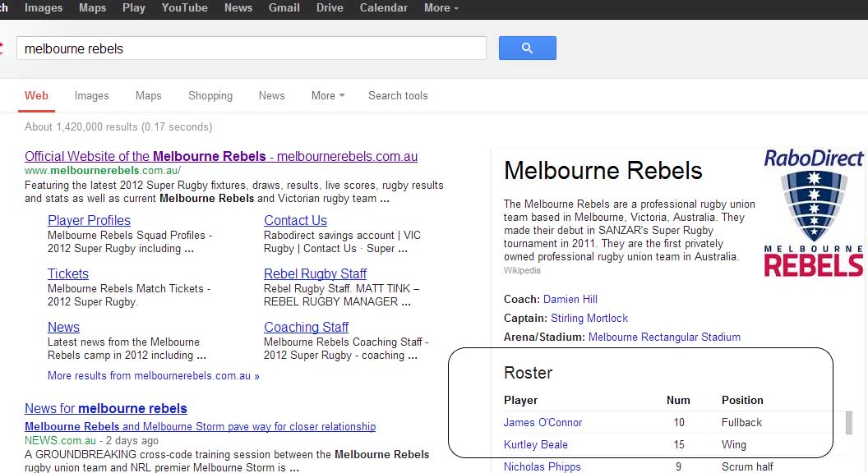
Task: Expand the More search filter dropdown
Action: point(328,96)
